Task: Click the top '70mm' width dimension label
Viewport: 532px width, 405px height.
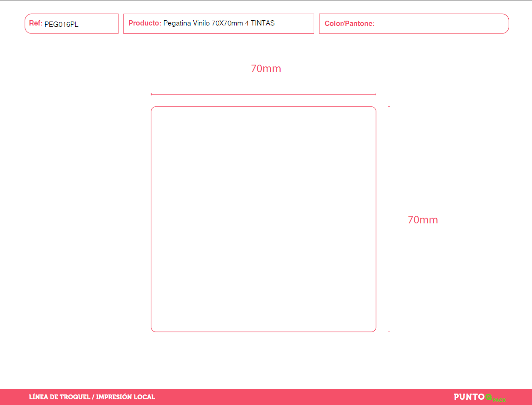Action: point(266,69)
